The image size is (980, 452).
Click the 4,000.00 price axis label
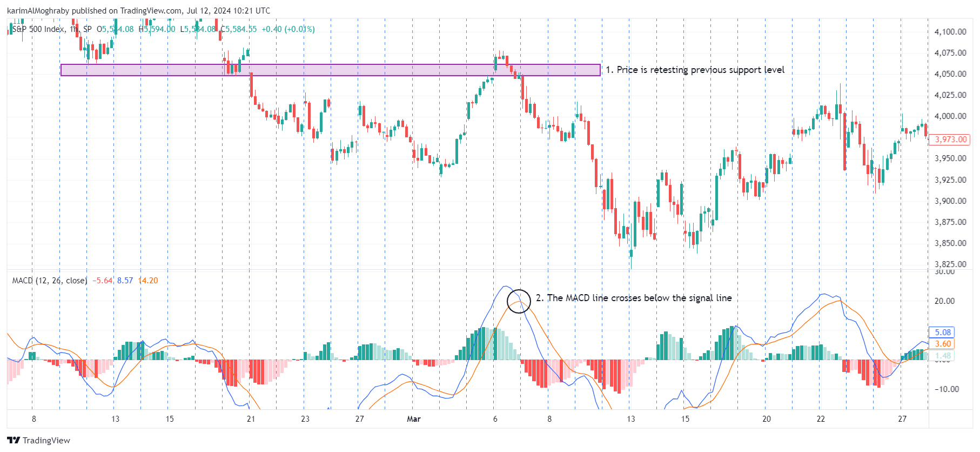[x=950, y=116]
